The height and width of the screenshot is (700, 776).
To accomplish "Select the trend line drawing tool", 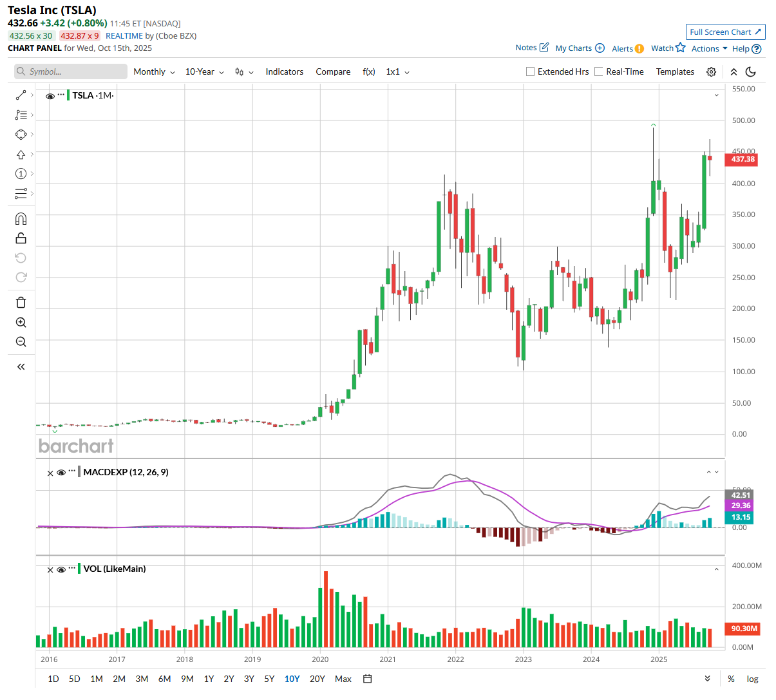I will pos(21,95).
